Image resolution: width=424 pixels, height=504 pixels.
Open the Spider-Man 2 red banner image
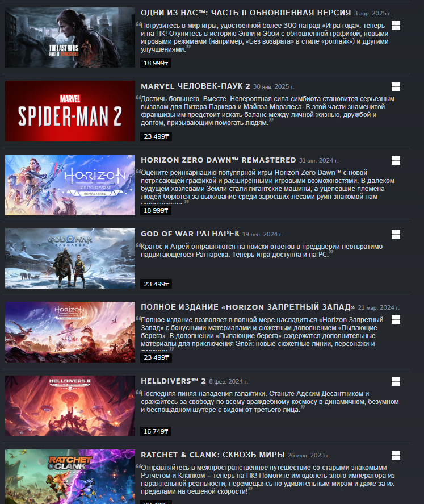tap(70, 111)
